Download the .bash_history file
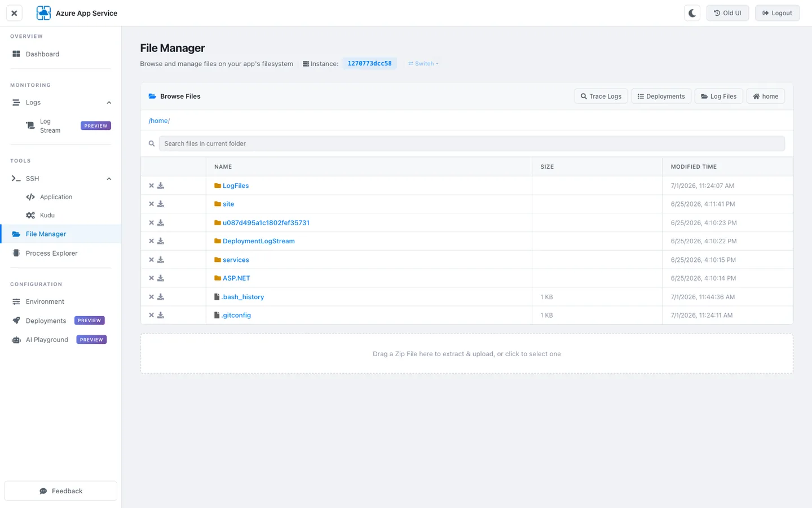Screen dimensions: 812x508 161,297
